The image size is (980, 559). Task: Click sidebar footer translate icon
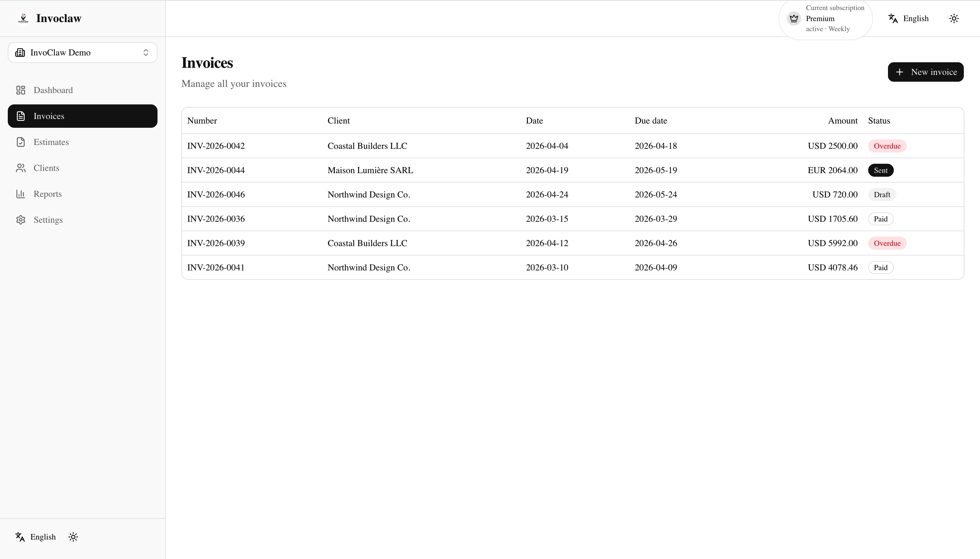point(20,537)
